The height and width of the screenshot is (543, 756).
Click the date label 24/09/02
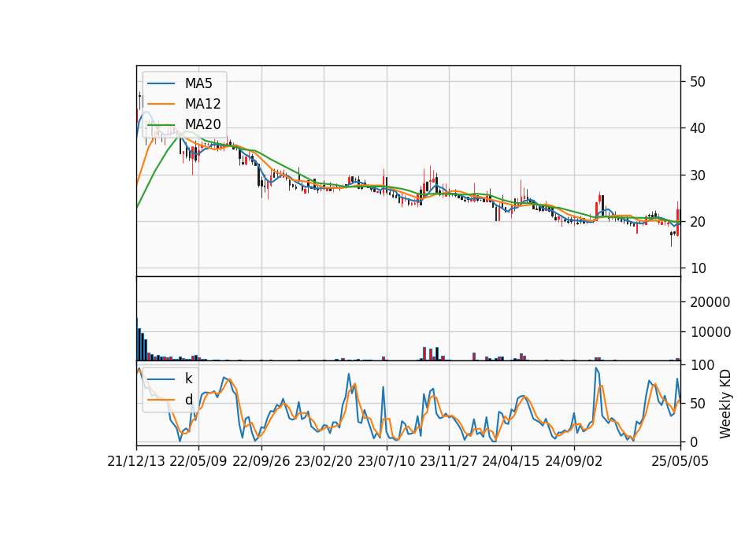coord(574,461)
